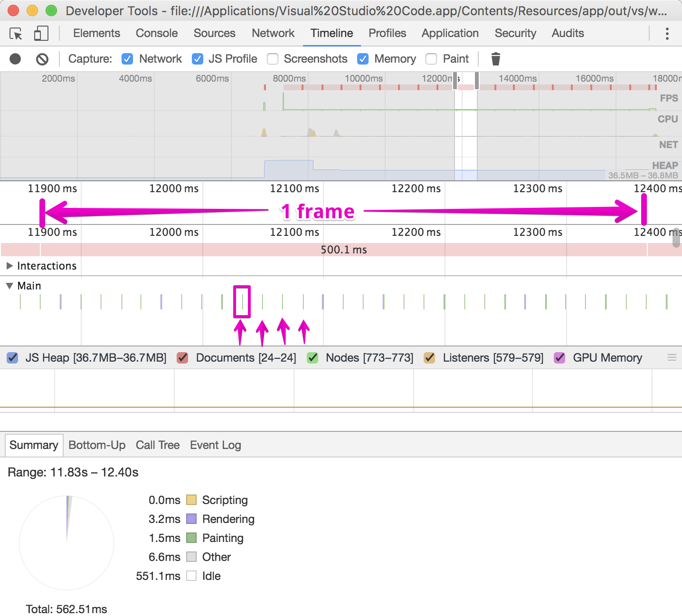Click the 3.2ms Rendering value

click(x=164, y=519)
